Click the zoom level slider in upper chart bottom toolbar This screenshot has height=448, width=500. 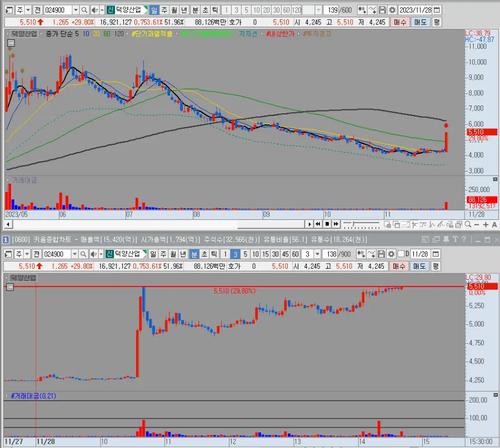click(x=362, y=225)
